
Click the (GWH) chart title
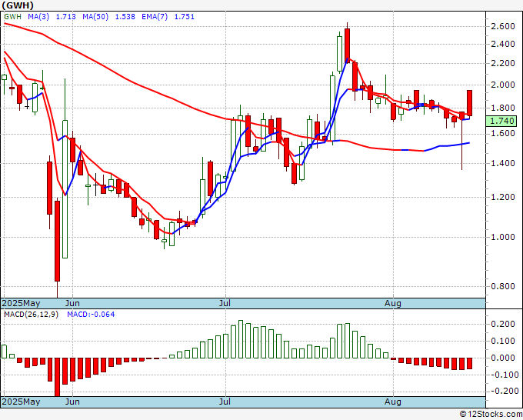(x=18, y=5)
